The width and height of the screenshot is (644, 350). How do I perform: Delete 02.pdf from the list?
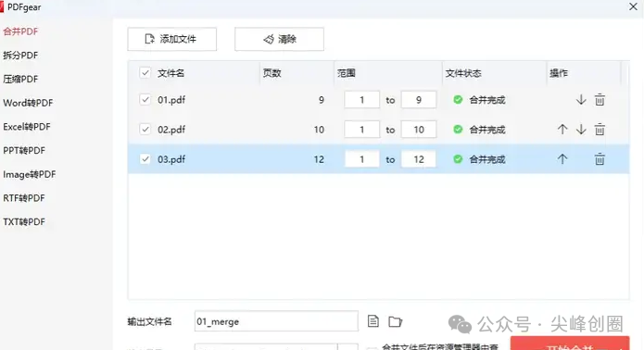[600, 130]
